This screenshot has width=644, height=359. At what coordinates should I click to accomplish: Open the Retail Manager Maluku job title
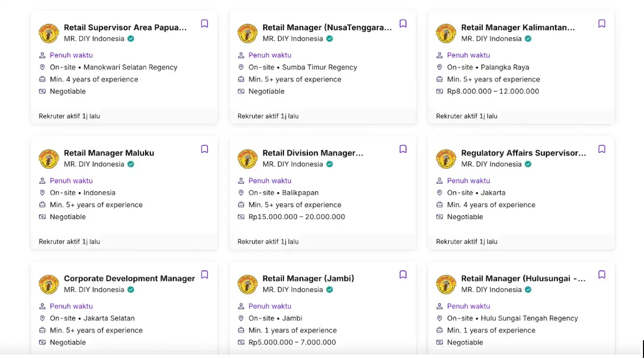coord(109,153)
